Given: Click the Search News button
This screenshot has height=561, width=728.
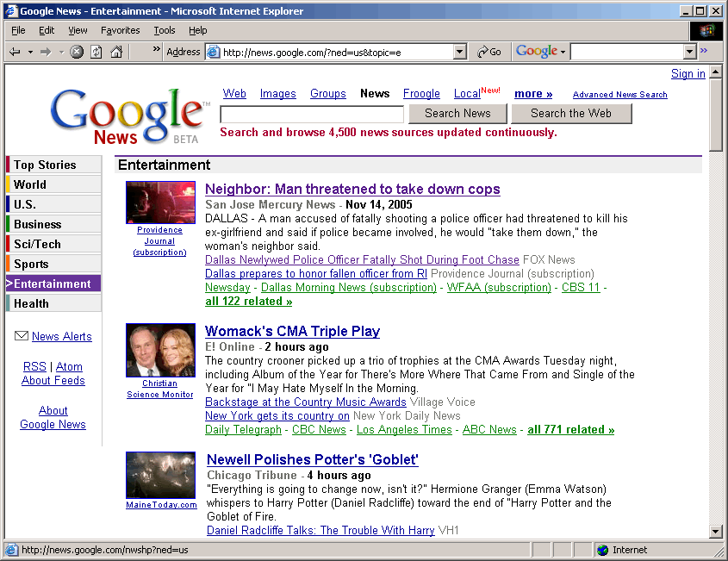Looking at the screenshot, I should click(x=457, y=113).
